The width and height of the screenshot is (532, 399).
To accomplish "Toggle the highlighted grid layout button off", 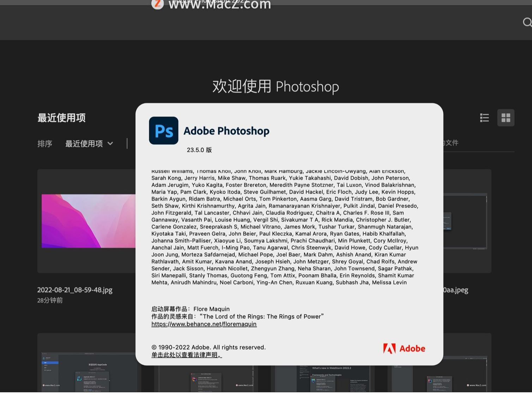I will pyautogui.click(x=506, y=118).
